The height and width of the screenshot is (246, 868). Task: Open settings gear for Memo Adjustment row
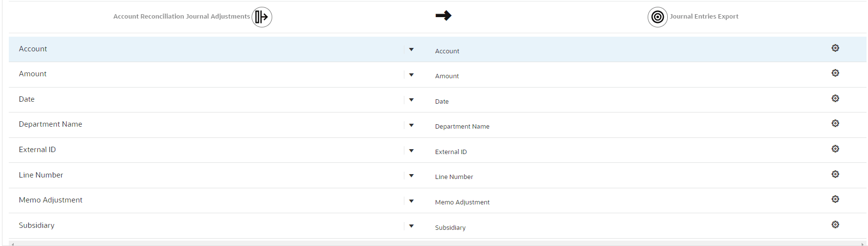click(835, 199)
